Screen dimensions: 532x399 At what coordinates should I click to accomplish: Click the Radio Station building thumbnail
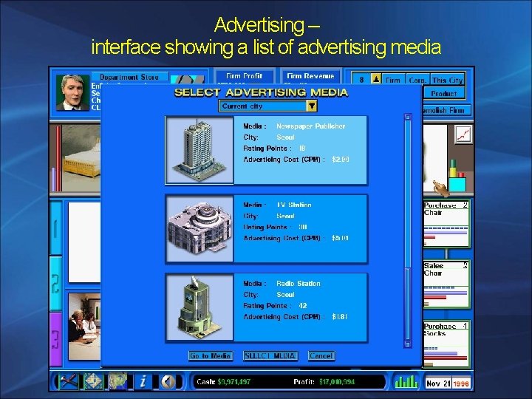click(x=199, y=307)
